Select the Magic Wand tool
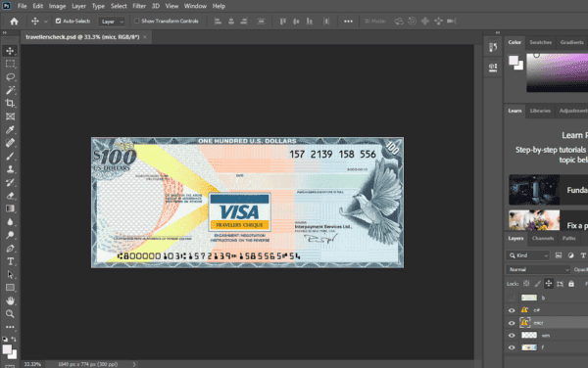Image resolution: width=588 pixels, height=368 pixels. pos(10,90)
